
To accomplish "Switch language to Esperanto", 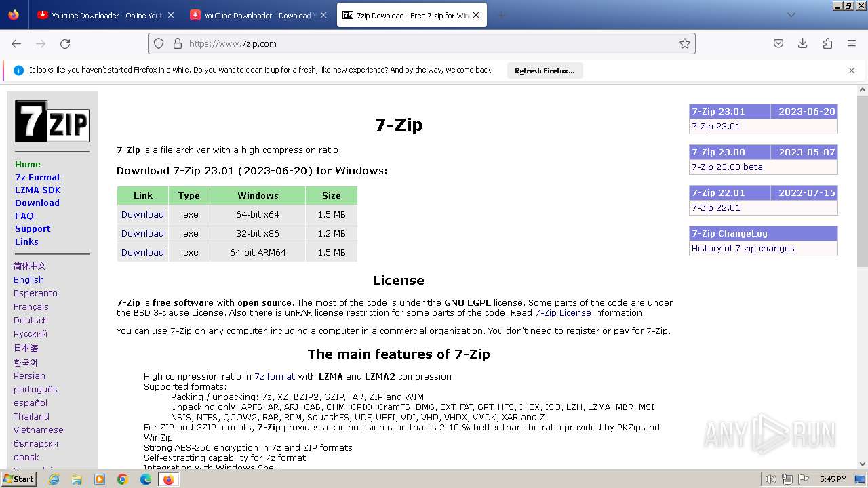I will pyautogui.click(x=35, y=293).
